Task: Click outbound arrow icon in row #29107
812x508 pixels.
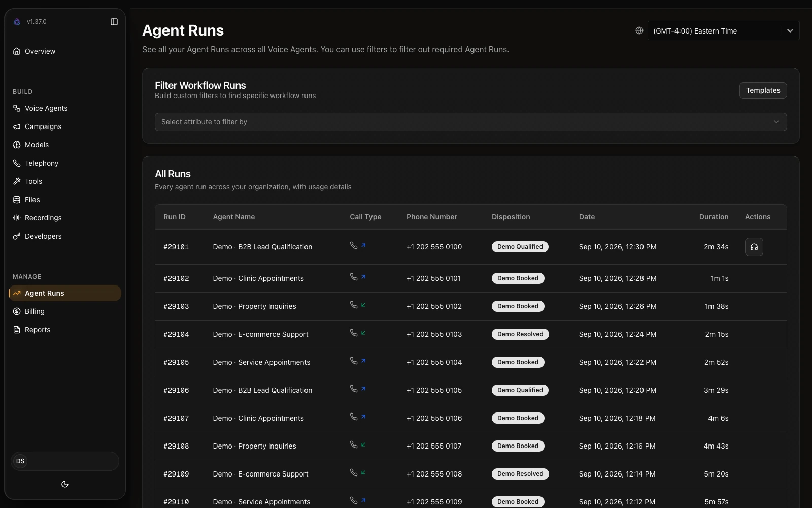Action: coord(363,417)
